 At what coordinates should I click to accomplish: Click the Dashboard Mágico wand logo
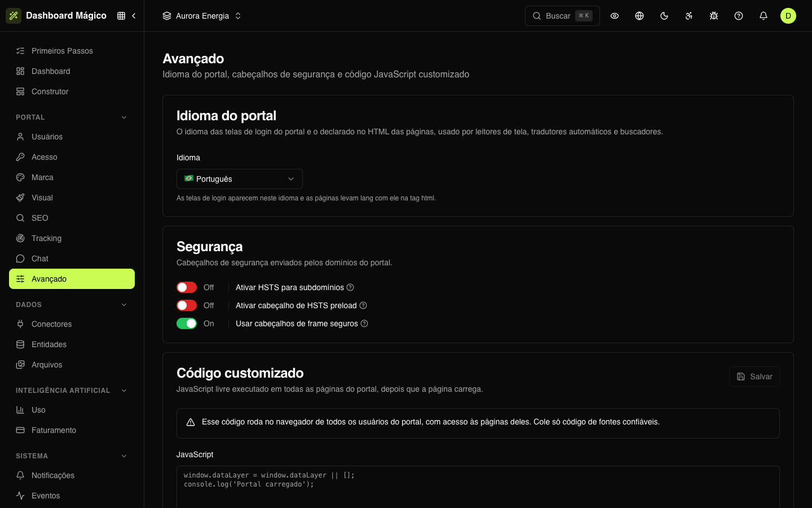click(14, 16)
